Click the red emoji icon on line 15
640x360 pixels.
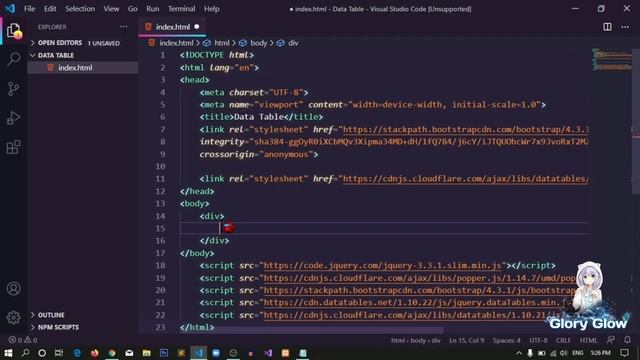click(229, 228)
